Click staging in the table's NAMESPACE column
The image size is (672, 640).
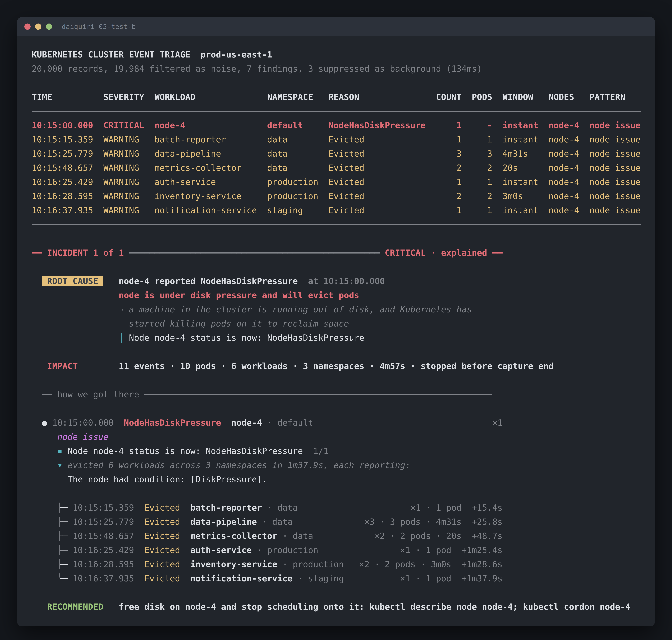[285, 211]
